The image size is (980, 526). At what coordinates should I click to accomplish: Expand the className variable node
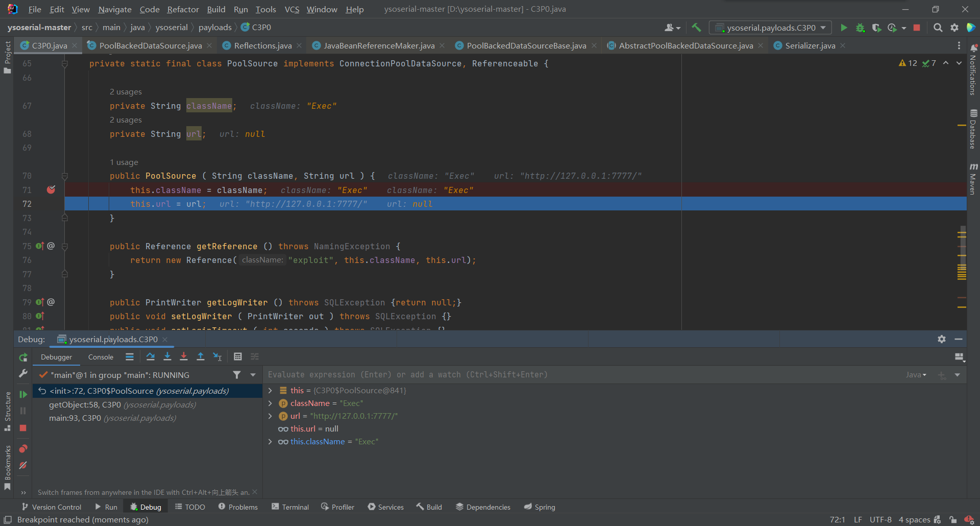pos(271,403)
